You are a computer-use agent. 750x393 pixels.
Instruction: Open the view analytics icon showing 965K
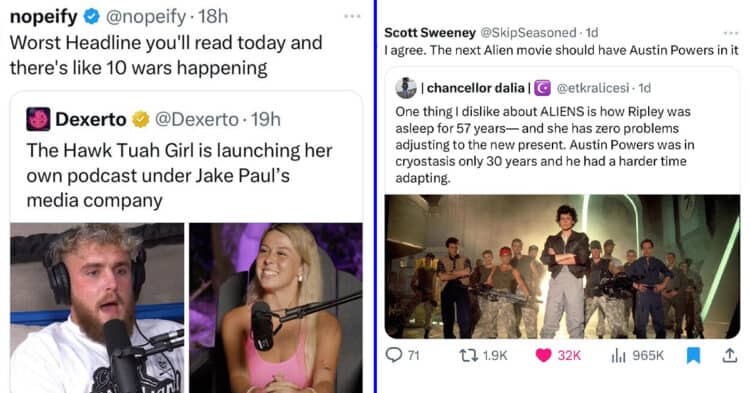click(x=618, y=355)
